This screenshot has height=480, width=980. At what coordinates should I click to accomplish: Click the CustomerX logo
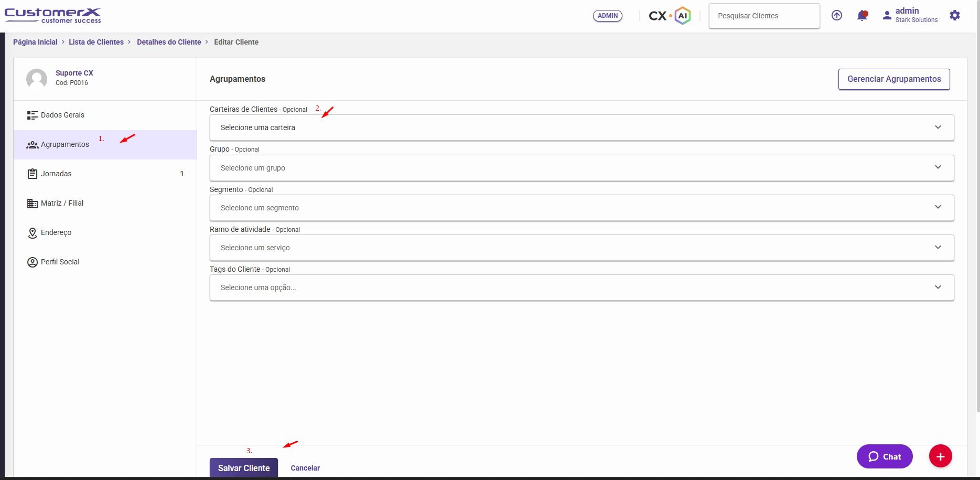pyautogui.click(x=53, y=15)
